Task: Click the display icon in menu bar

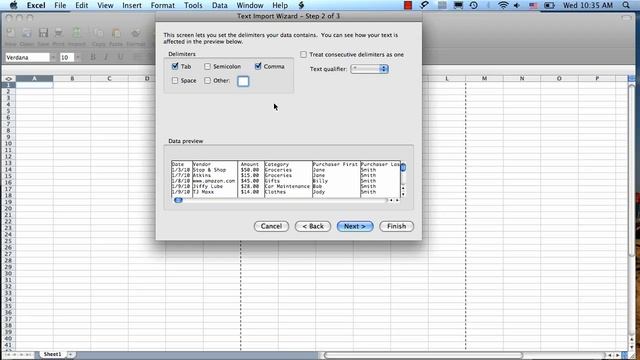Action: (458, 5)
